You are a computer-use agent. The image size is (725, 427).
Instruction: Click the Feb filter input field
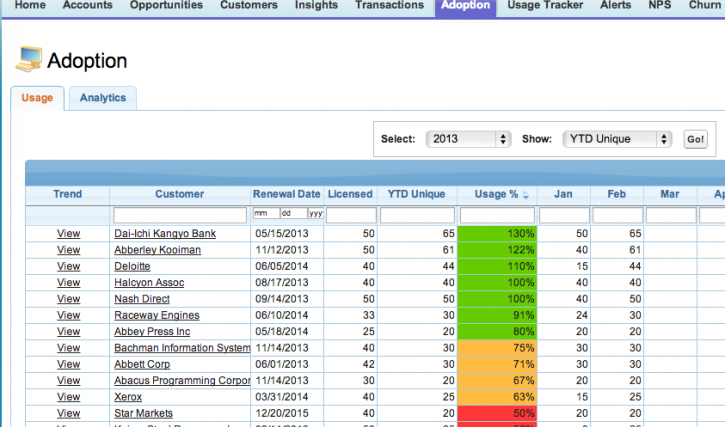click(x=617, y=215)
